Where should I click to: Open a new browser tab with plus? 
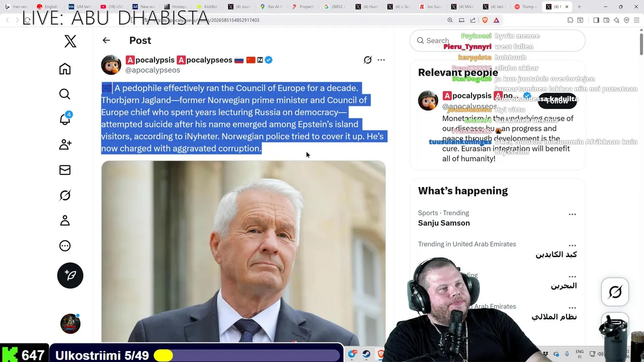click(x=579, y=7)
